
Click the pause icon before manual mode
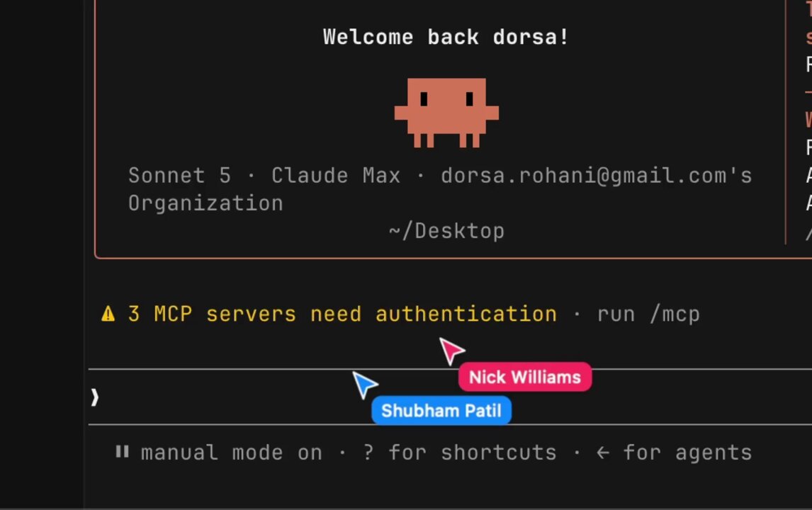coord(122,451)
